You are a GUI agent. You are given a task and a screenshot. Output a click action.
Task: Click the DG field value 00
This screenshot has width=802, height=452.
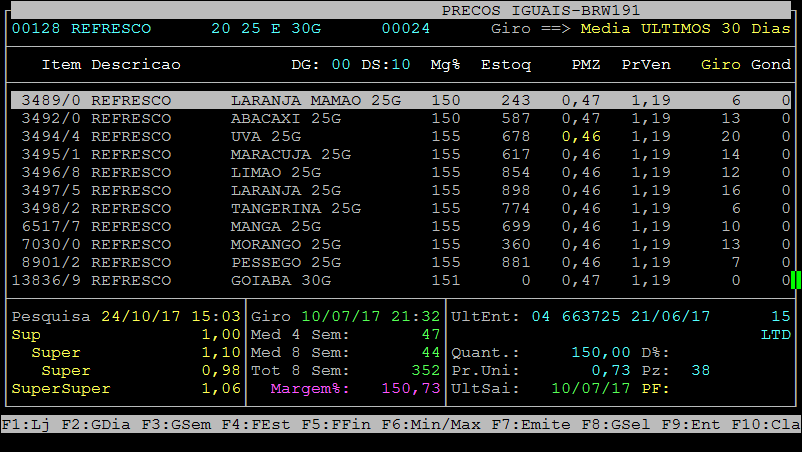[341, 65]
